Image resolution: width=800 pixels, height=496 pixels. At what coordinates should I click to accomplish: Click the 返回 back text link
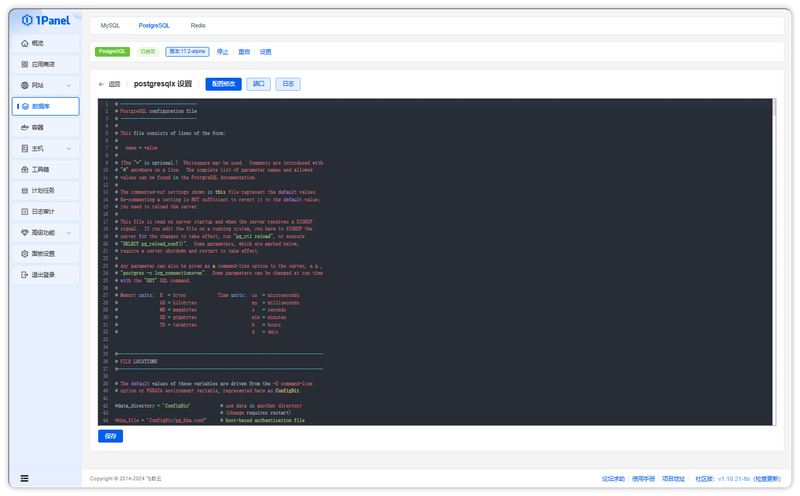coord(114,84)
